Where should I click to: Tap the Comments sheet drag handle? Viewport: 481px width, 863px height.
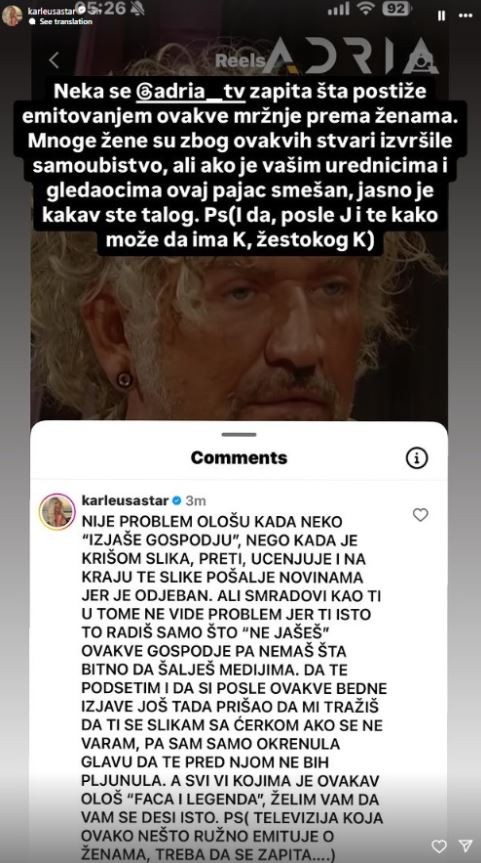[x=239, y=434]
